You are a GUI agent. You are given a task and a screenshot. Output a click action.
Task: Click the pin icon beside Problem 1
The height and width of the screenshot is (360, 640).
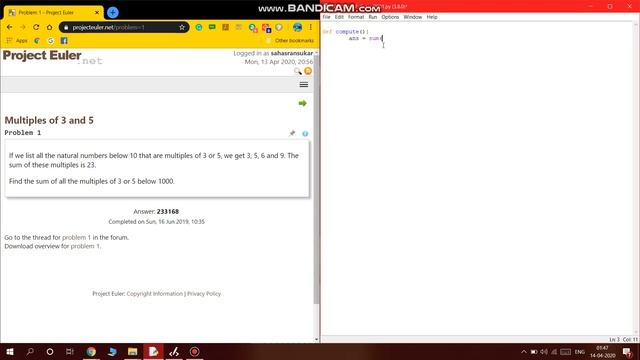click(292, 133)
